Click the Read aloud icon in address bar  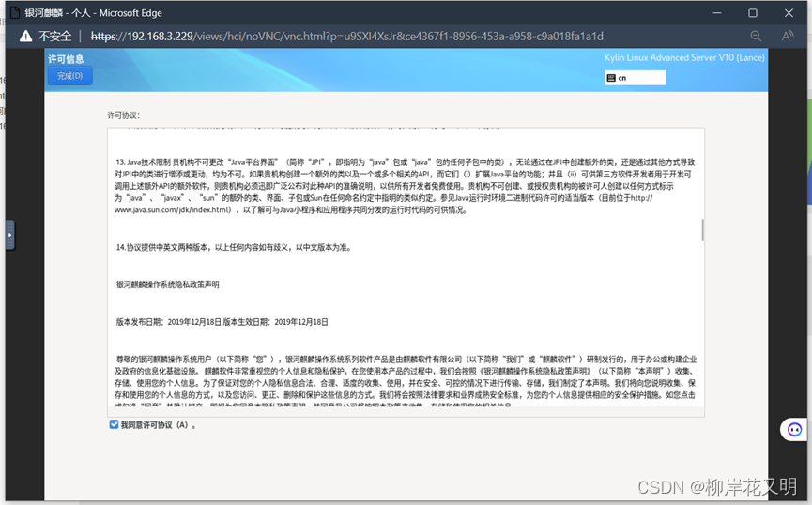[788, 36]
